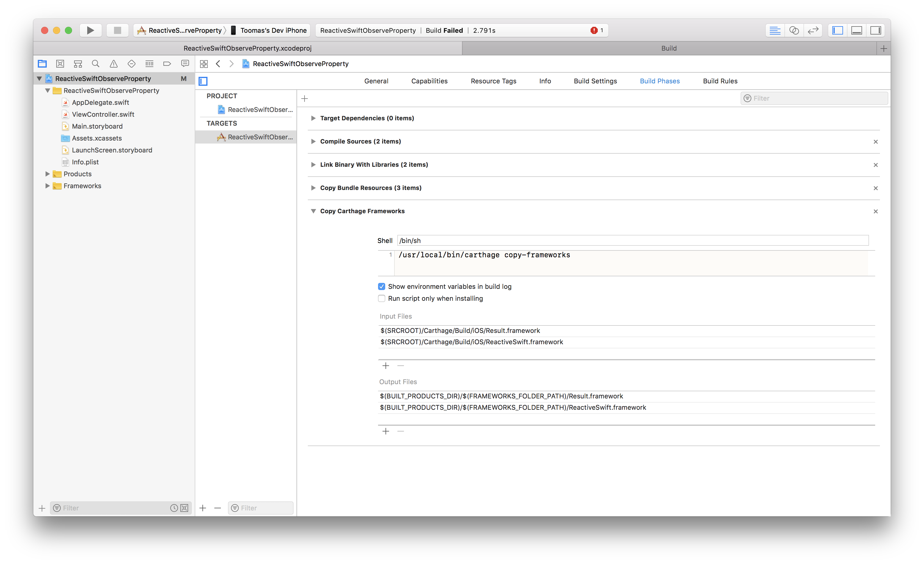Show the Debug area

pos(856,30)
